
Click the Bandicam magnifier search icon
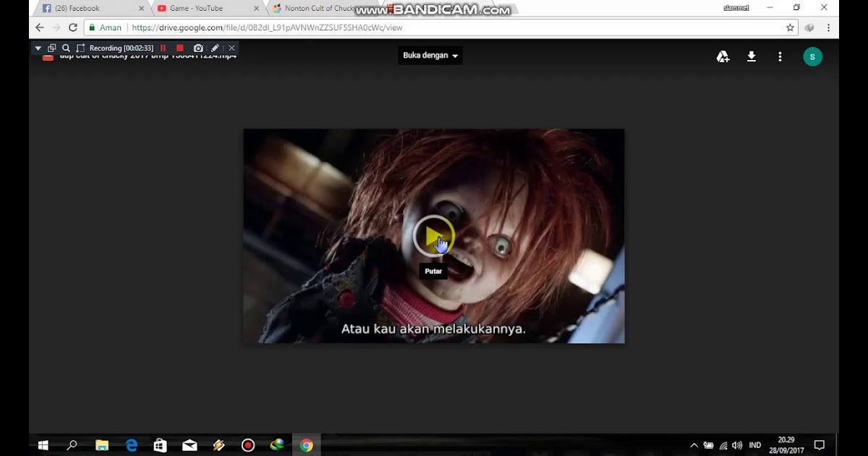pyautogui.click(x=66, y=48)
